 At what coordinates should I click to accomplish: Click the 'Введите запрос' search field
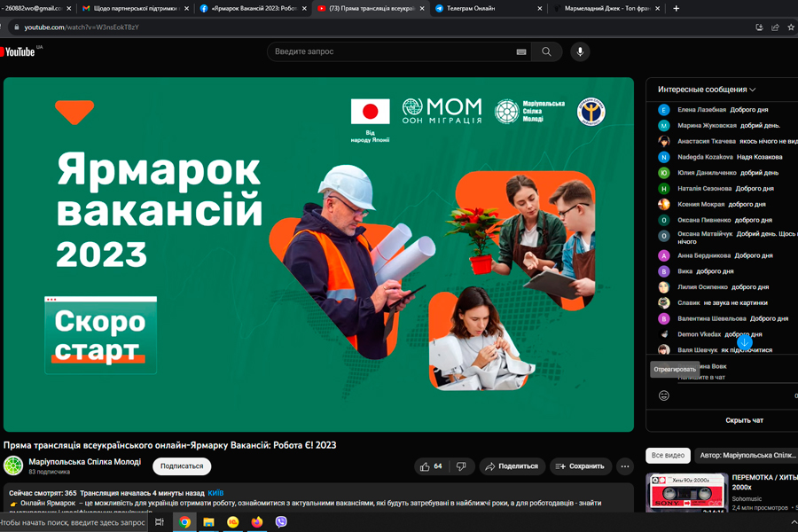[x=390, y=51]
